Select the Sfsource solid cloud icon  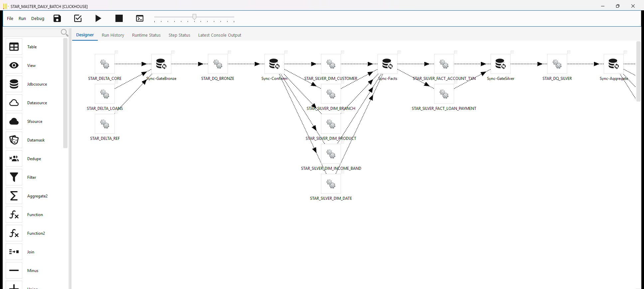pyautogui.click(x=14, y=122)
